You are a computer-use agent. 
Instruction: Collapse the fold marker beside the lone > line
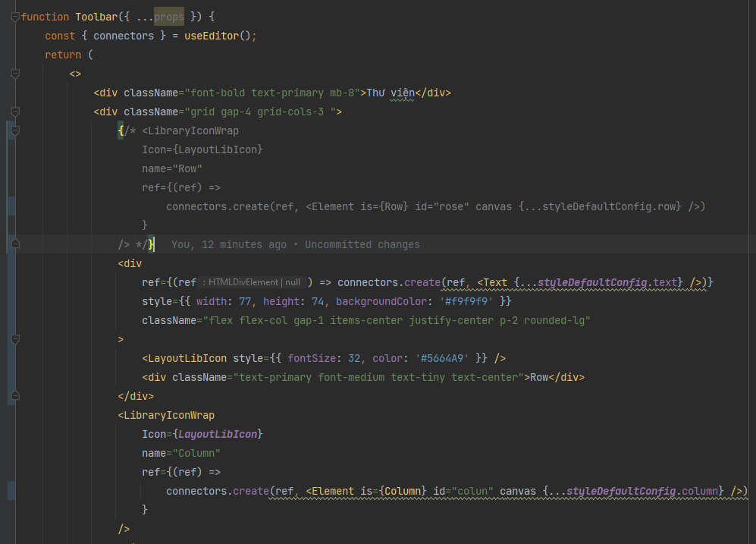point(15,339)
